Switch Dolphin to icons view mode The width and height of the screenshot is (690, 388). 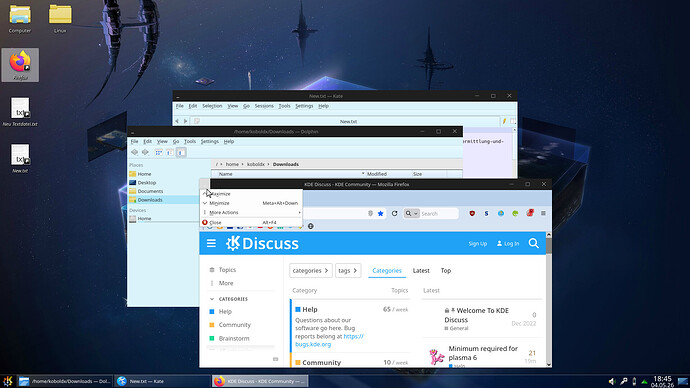[158, 152]
